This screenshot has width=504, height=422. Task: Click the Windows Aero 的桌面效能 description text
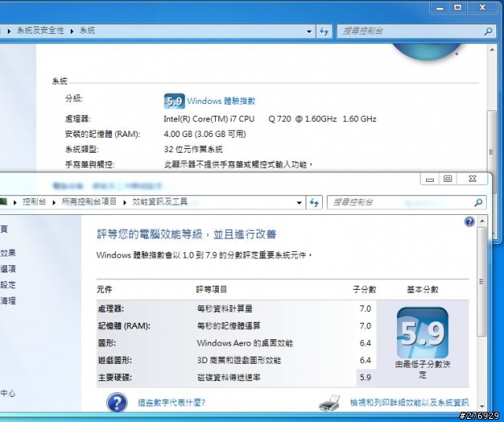click(x=245, y=343)
